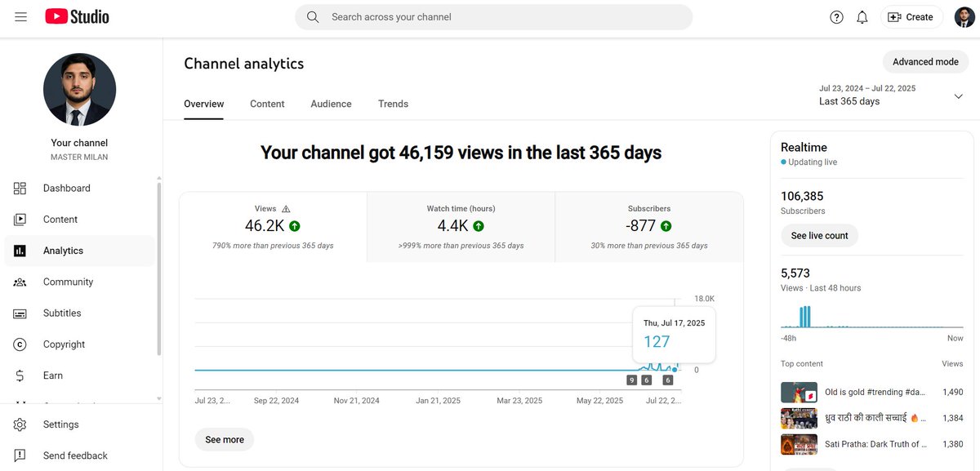Click the sidebar scrollbar up arrow
This screenshot has height=471, width=980.
159,179
